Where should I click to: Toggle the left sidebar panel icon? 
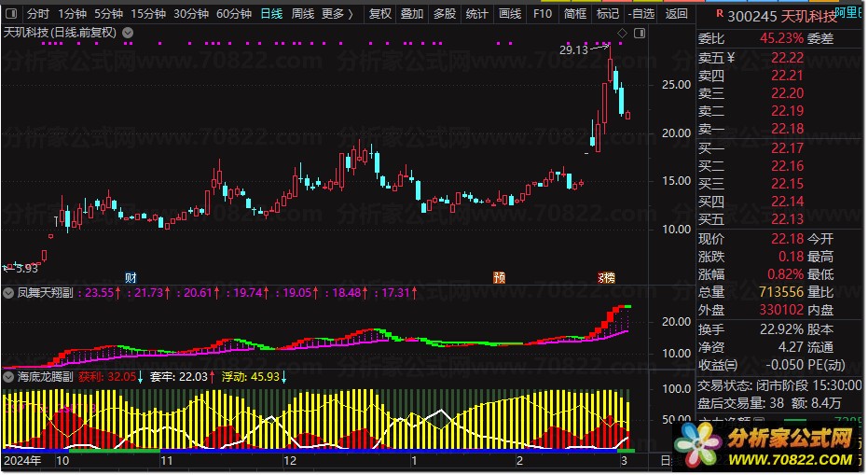tap(10, 13)
